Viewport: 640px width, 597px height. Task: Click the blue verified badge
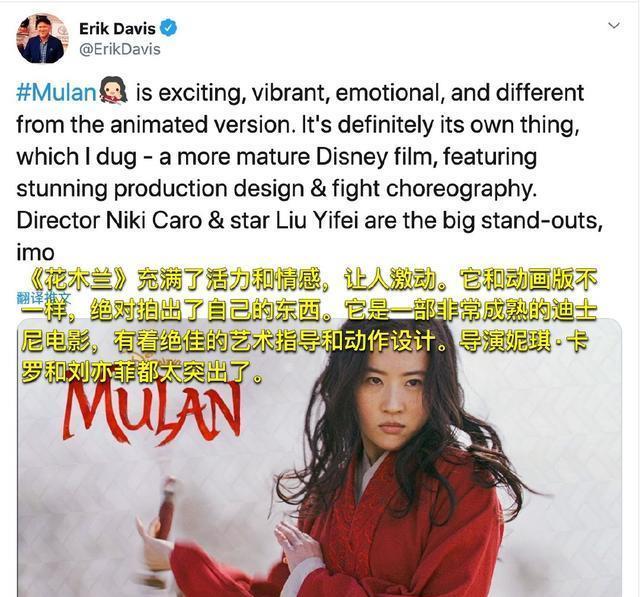click(x=169, y=28)
